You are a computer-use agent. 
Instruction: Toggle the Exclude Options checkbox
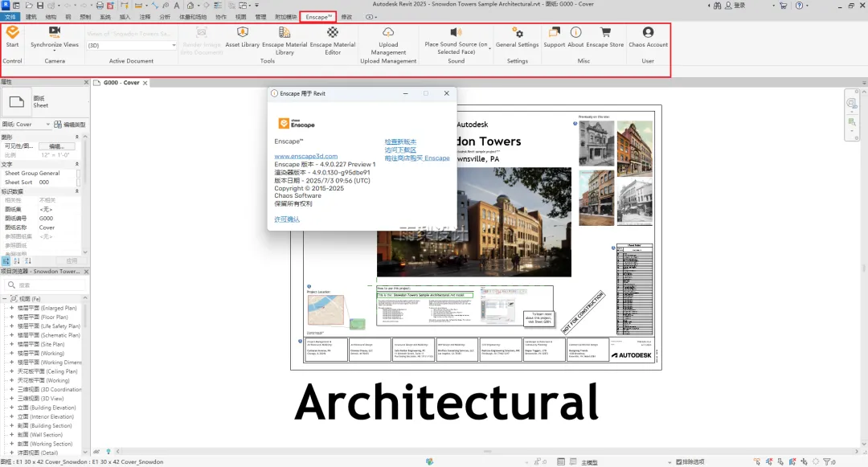pyautogui.click(x=678, y=462)
